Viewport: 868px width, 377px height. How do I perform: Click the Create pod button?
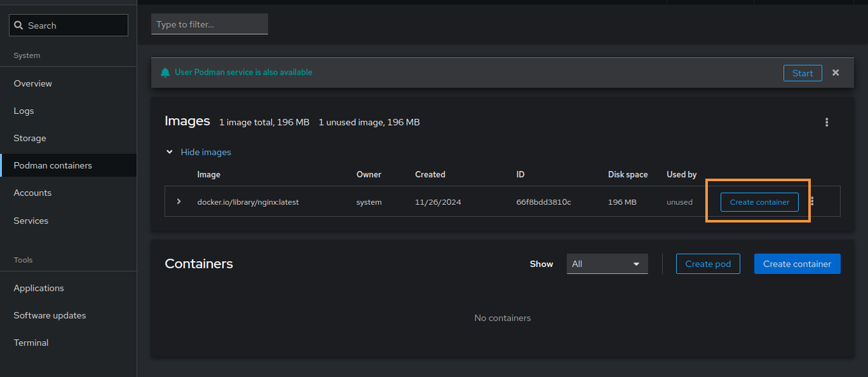point(708,264)
